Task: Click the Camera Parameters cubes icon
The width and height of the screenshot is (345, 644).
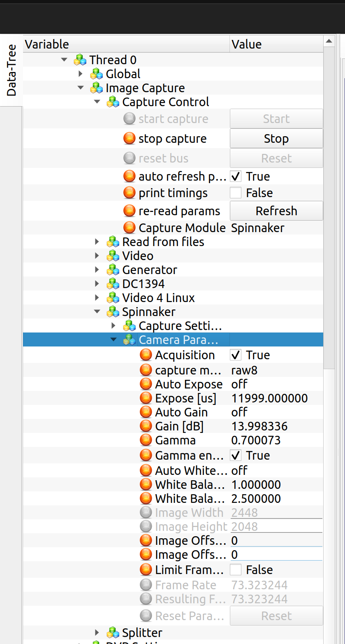Action: (129, 340)
